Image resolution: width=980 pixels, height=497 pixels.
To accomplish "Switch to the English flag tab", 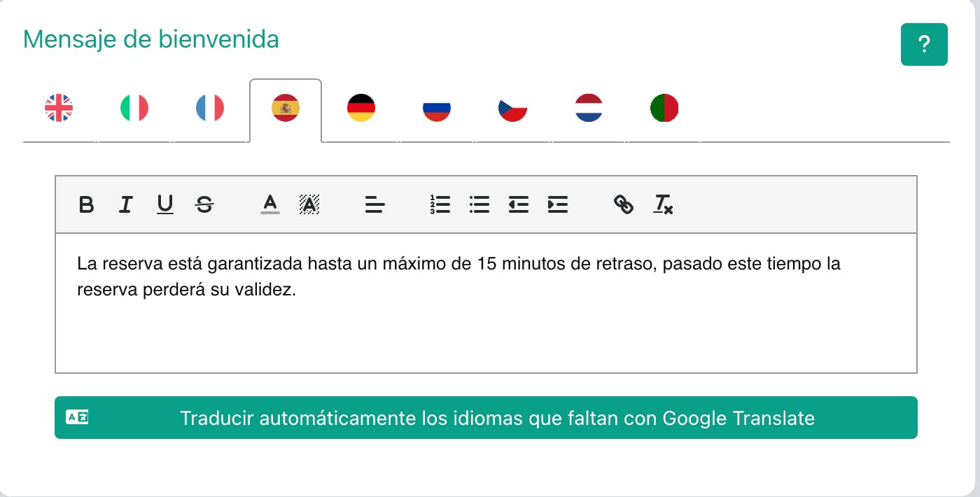I will click(x=59, y=108).
